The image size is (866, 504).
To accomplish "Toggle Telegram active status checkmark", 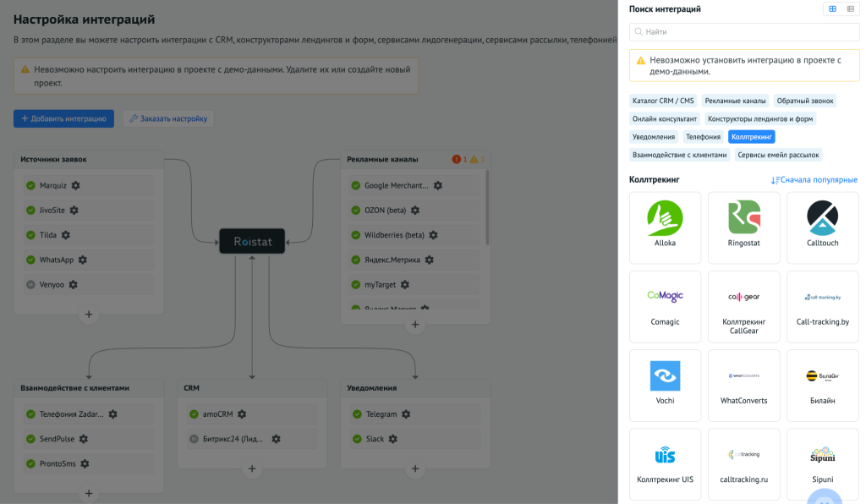I will [x=357, y=414].
